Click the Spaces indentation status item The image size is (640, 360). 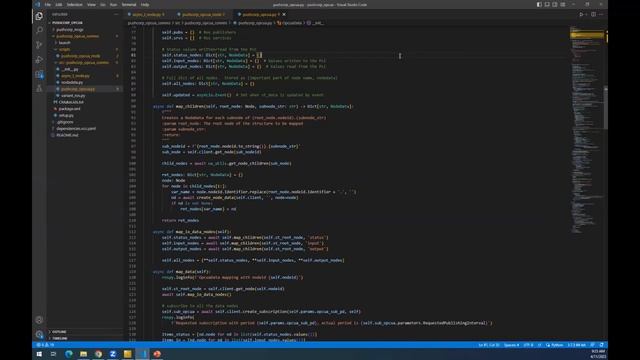[511, 345]
